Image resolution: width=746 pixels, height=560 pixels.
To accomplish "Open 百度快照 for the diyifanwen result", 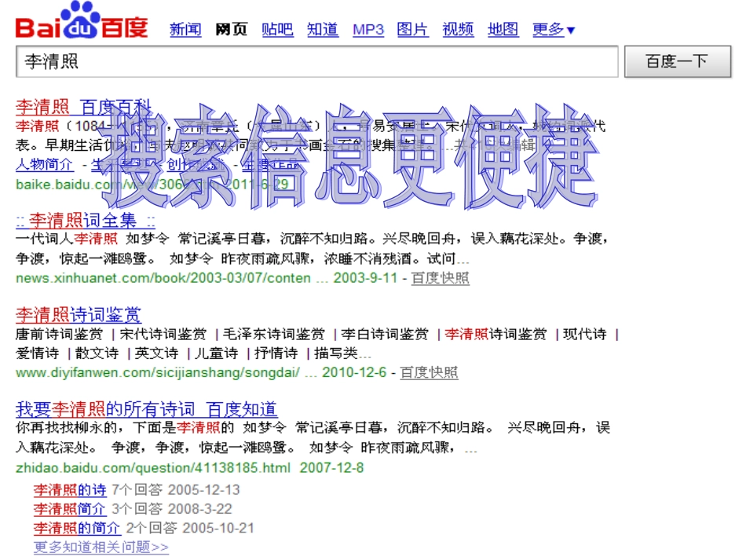I will pyautogui.click(x=429, y=372).
